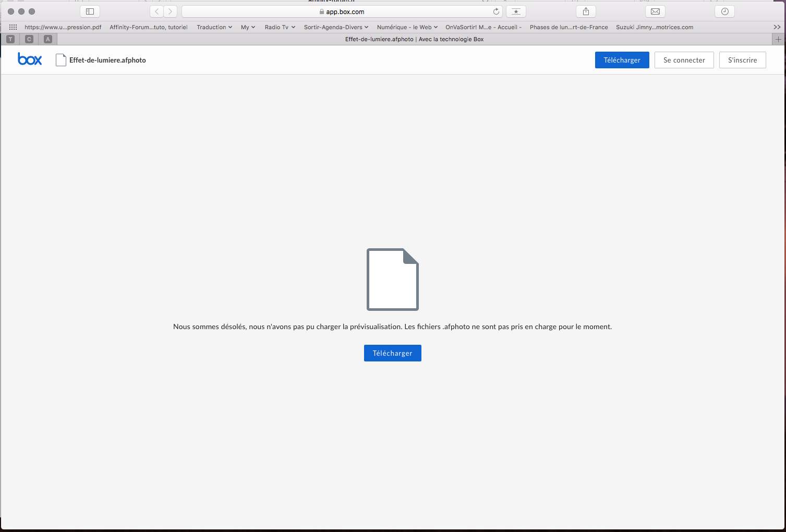Click the Se connecter button
Screen dimensions: 786x532
[684, 60]
